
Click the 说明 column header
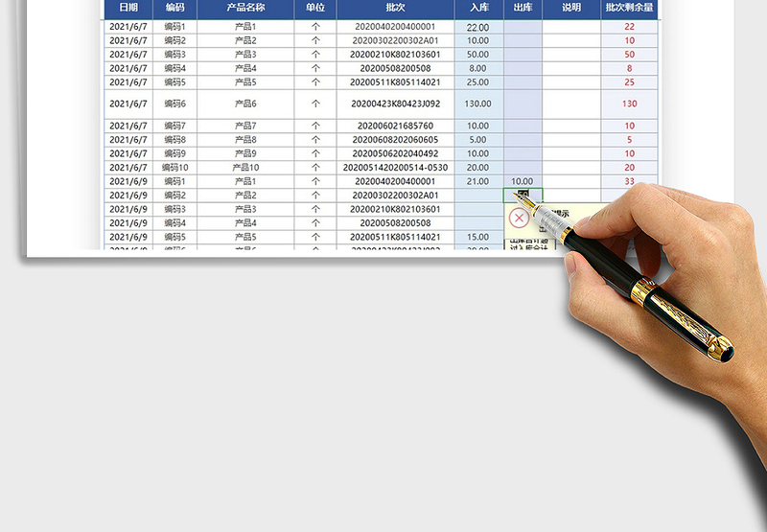571,8
